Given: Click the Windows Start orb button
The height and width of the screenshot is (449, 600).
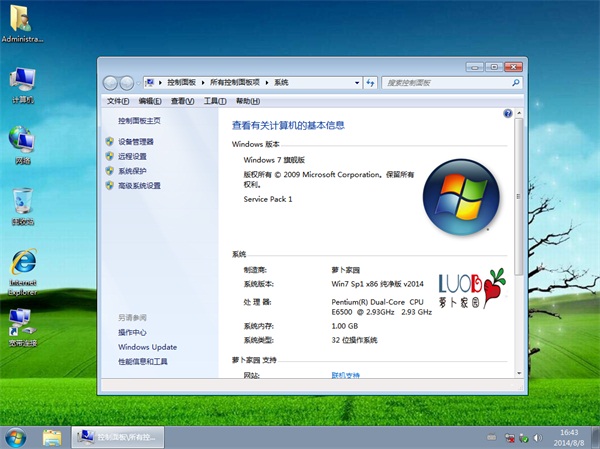Looking at the screenshot, I should pos(16,437).
